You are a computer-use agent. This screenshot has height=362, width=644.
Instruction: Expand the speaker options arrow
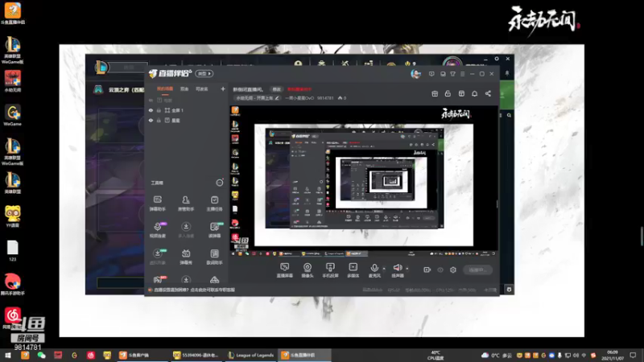pos(407,269)
